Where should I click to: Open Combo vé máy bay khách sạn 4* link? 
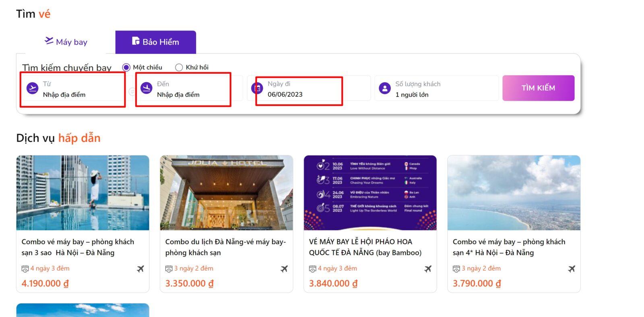[509, 247]
